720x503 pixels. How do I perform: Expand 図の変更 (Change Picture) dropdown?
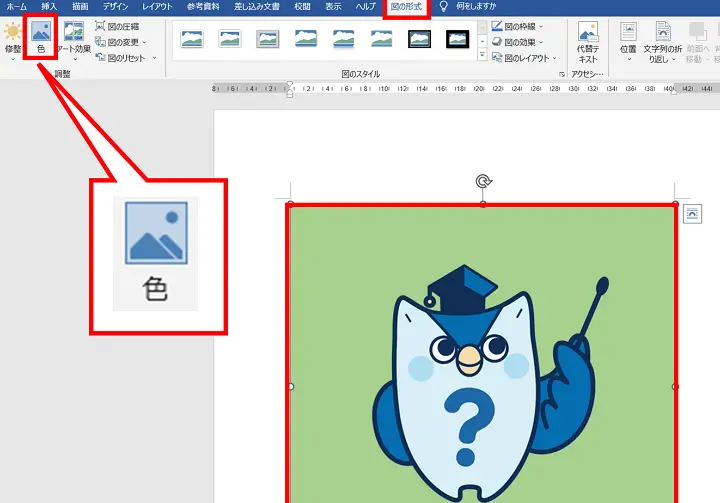tap(144, 42)
